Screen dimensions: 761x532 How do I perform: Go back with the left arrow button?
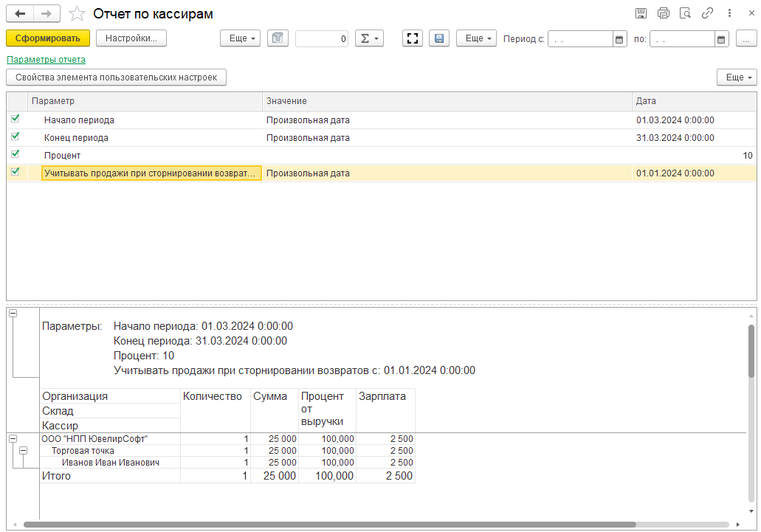(x=20, y=13)
